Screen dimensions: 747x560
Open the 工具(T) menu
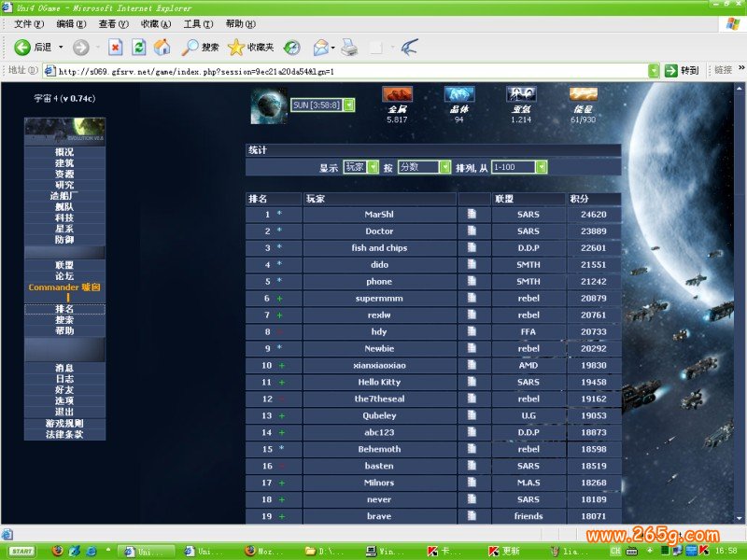click(x=197, y=23)
